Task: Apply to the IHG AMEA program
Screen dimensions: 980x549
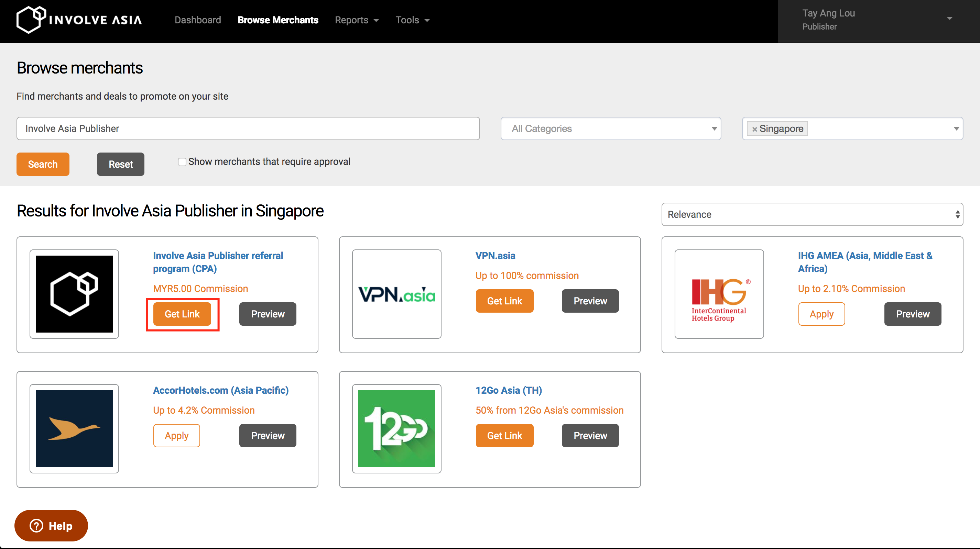Action: click(822, 314)
